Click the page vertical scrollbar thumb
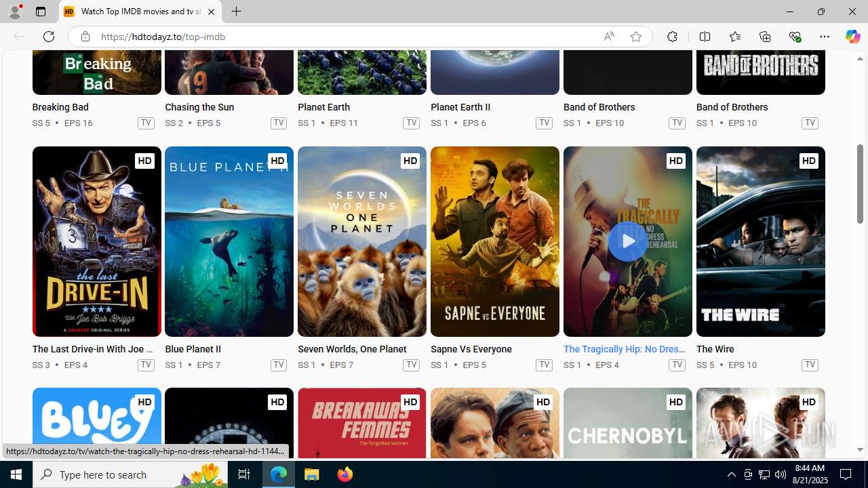The width and height of the screenshot is (868, 488). (860, 184)
